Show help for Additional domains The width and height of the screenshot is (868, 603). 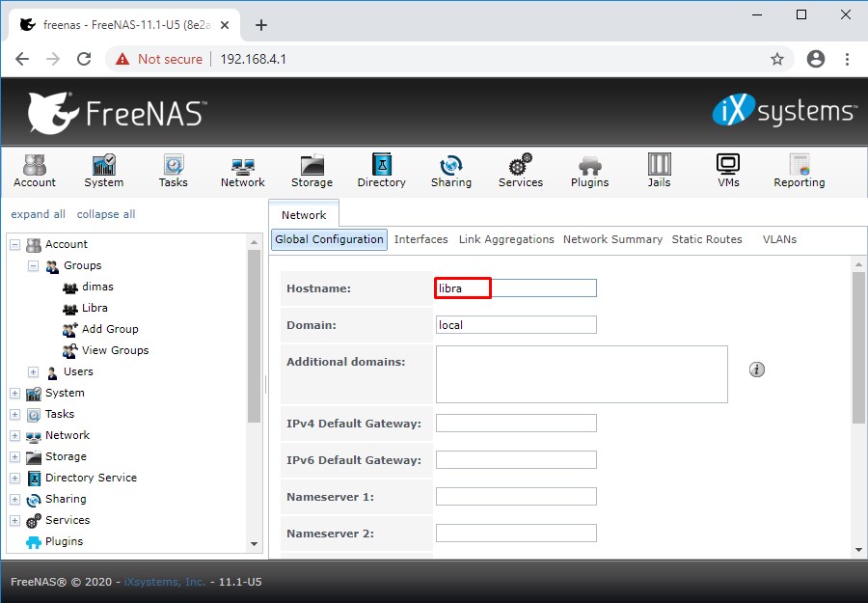tap(757, 370)
